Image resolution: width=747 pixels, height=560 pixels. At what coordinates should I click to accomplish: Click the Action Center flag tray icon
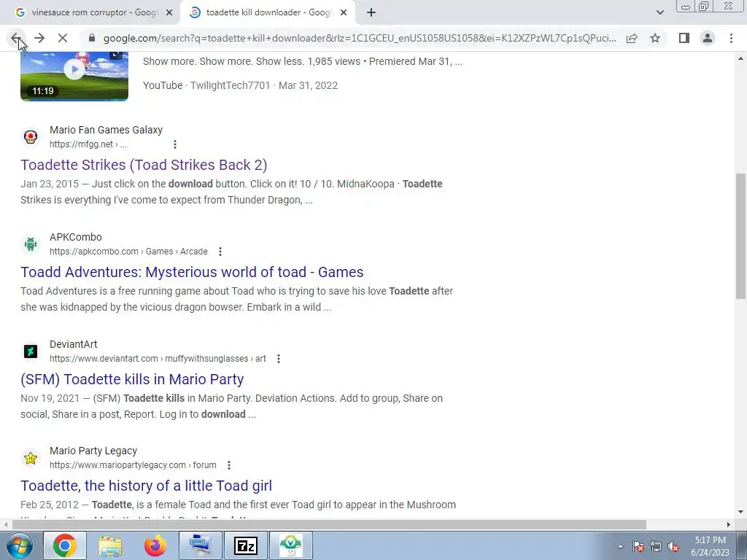(638, 547)
